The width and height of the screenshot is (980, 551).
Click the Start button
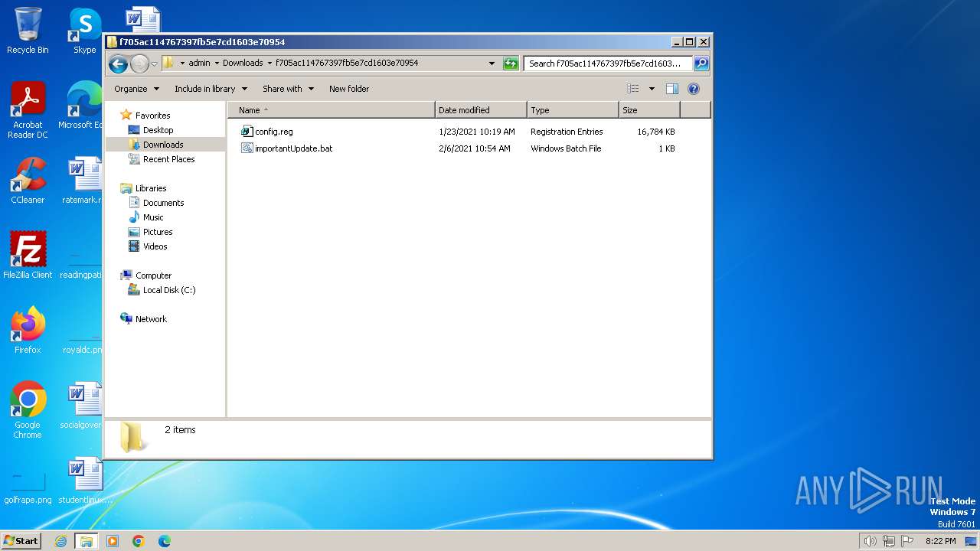[x=21, y=540]
